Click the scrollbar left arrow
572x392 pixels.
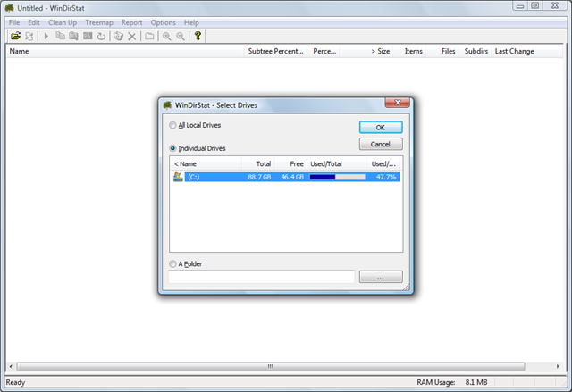11,366
